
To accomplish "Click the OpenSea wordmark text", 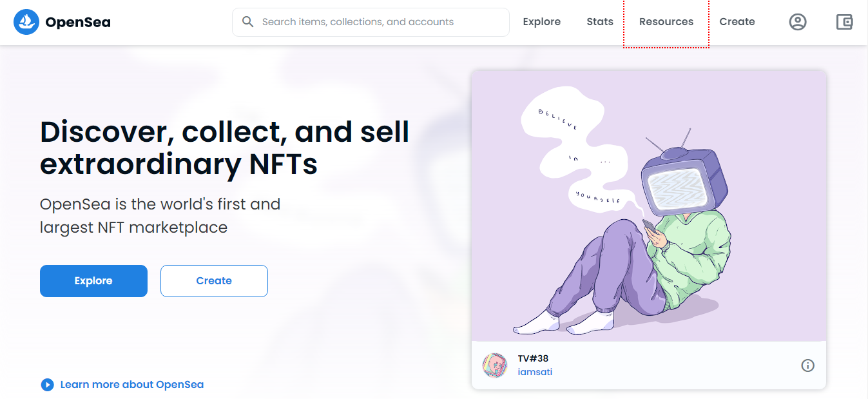I will pos(78,22).
